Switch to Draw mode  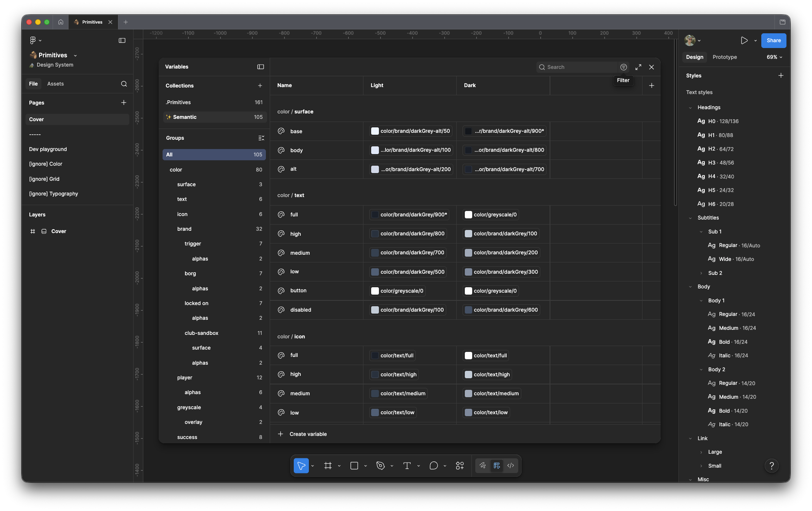tap(483, 466)
